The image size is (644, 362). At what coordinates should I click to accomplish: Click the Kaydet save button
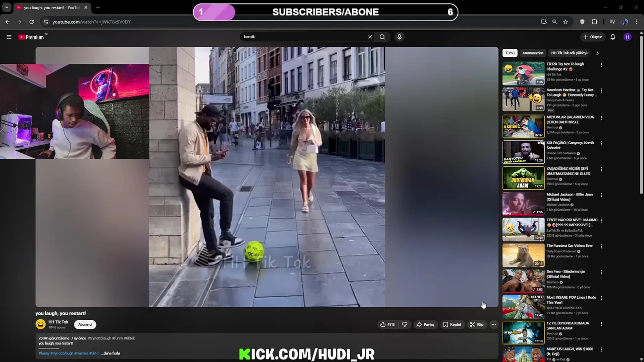(x=452, y=325)
